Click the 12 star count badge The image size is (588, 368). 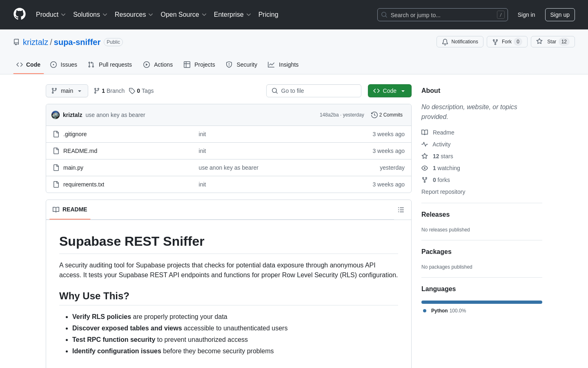coord(564,42)
